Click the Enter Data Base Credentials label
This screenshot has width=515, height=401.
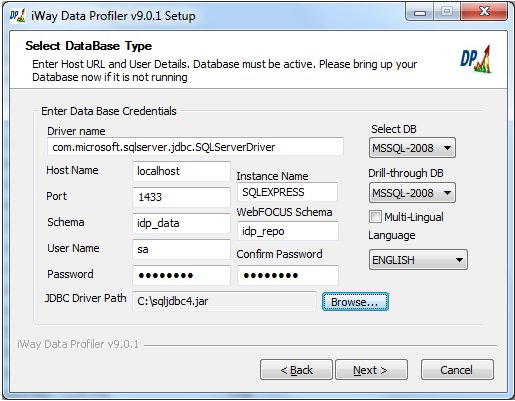click(109, 111)
